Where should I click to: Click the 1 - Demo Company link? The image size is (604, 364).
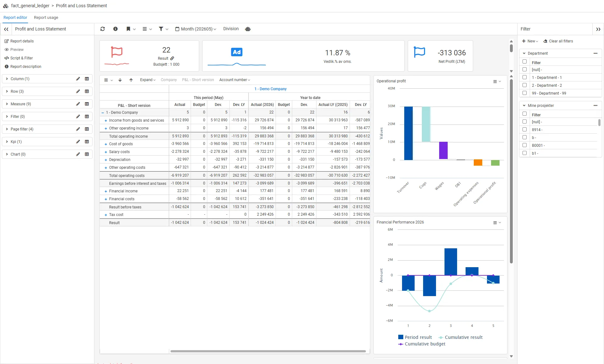pyautogui.click(x=270, y=89)
